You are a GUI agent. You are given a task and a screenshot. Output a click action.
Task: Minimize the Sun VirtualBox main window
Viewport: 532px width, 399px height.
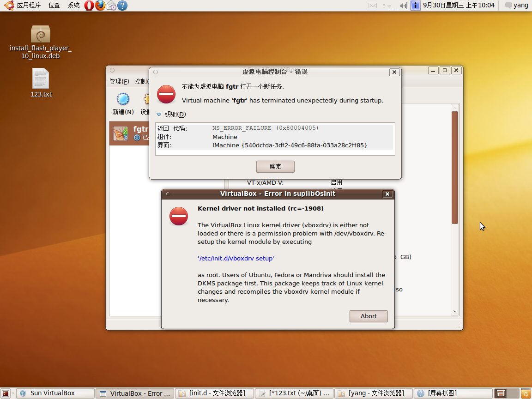click(433, 70)
